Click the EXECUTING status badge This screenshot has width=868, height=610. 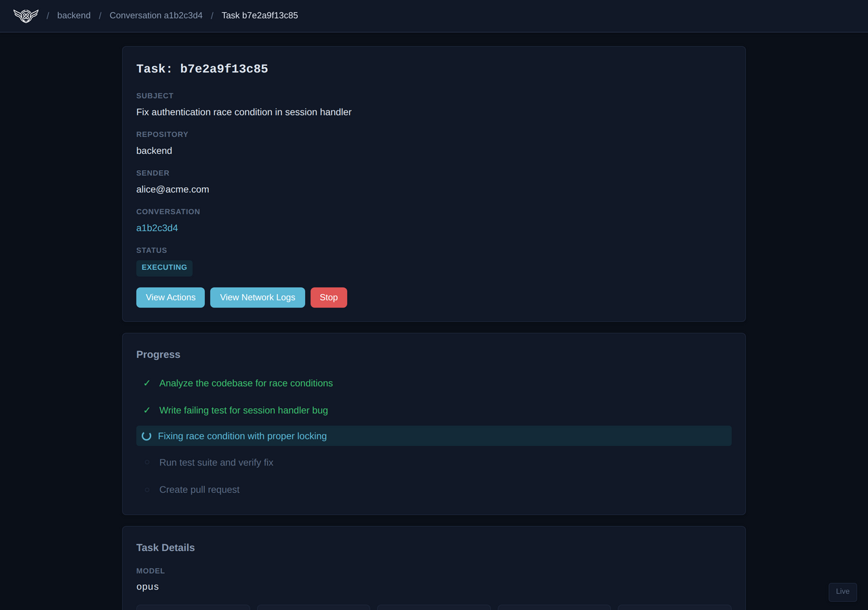tap(164, 268)
